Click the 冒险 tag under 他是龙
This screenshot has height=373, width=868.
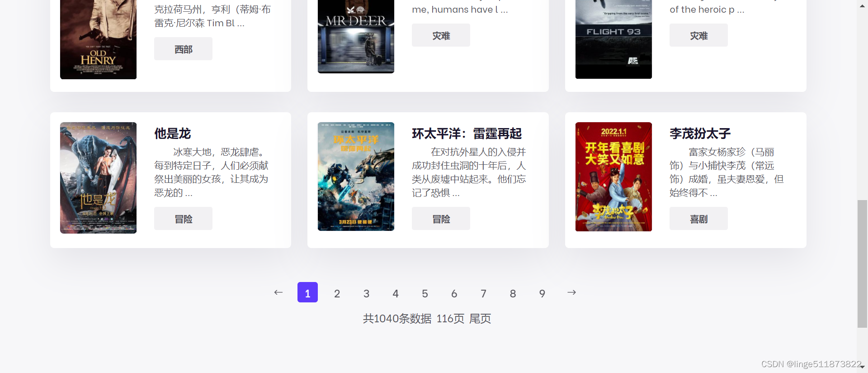click(x=183, y=219)
